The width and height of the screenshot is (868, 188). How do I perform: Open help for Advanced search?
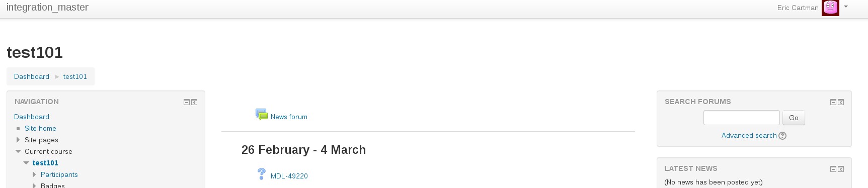(782, 136)
